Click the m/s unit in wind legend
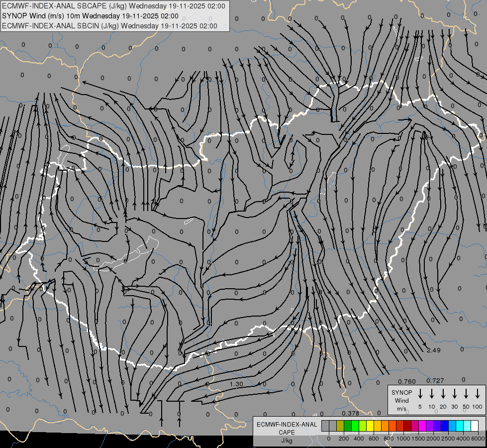Viewport: 487px width, 448px height. [401, 409]
